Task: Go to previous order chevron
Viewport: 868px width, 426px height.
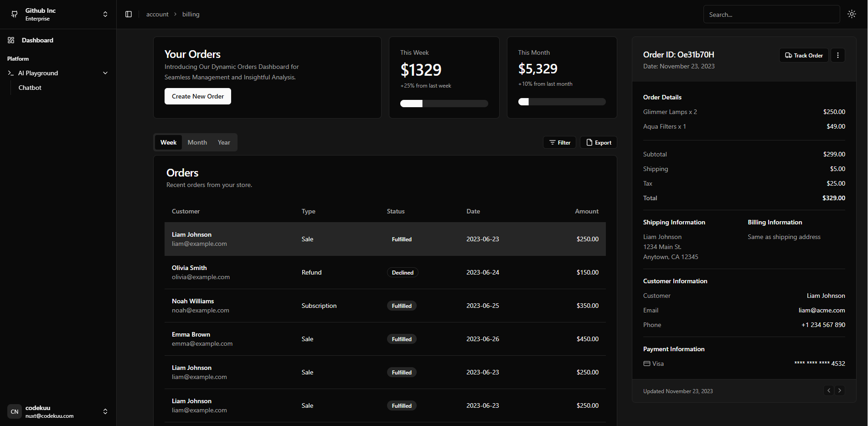Action: (829, 390)
